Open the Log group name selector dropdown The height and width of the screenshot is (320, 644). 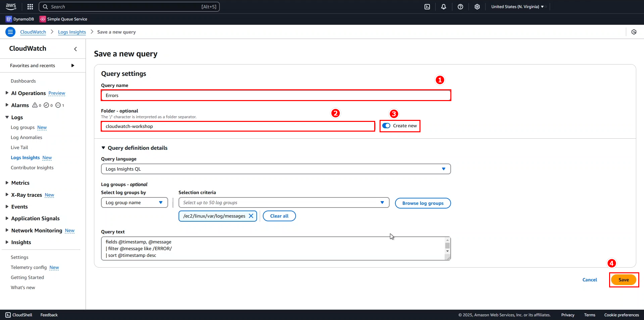(x=134, y=202)
